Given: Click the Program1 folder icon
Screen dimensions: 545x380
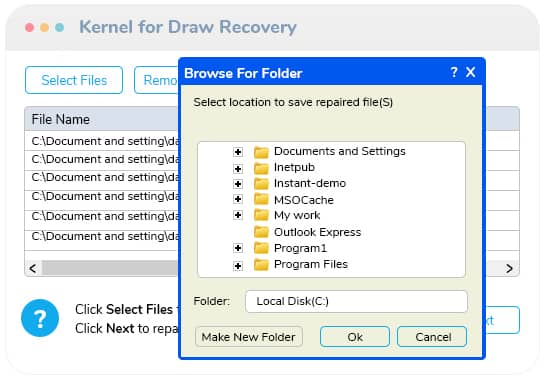Looking at the screenshot, I should click(x=261, y=248).
